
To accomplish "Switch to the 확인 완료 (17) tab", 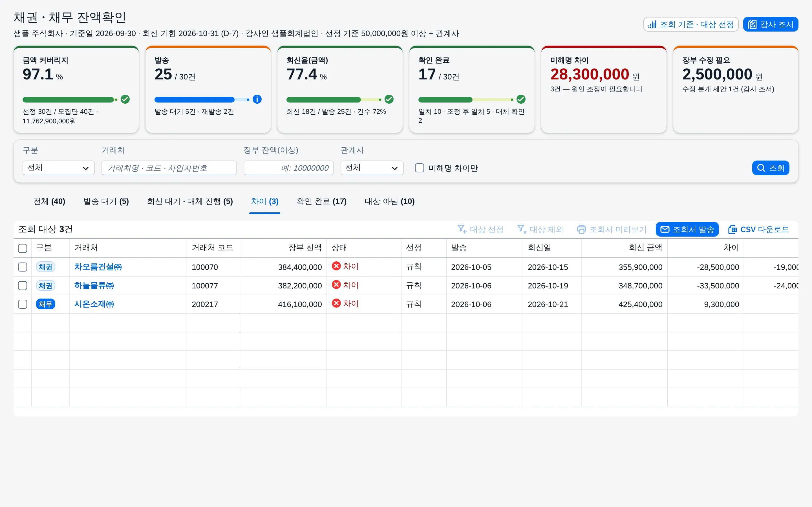I will [x=321, y=201].
